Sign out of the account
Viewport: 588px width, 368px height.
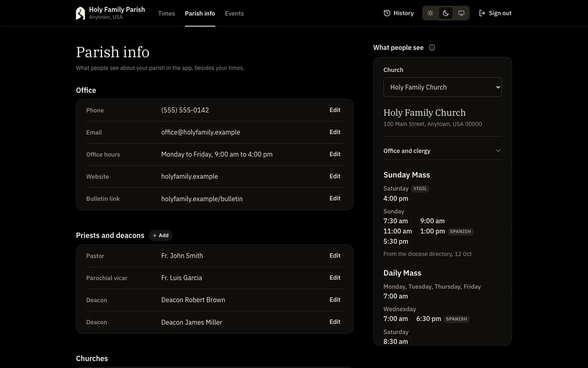click(x=495, y=13)
